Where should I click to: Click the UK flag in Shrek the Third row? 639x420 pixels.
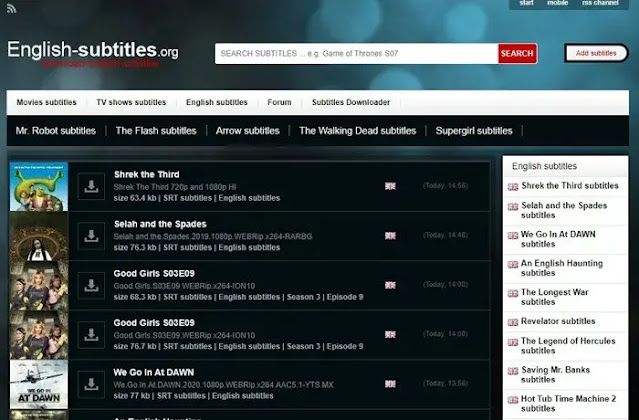tap(390, 186)
